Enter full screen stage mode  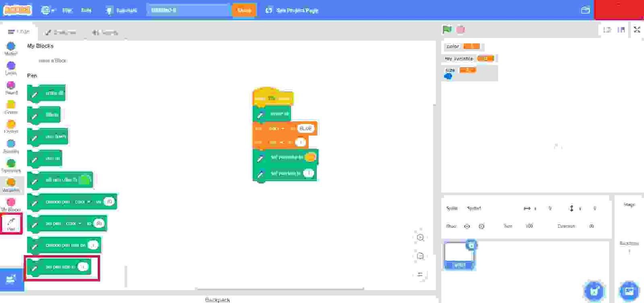[x=637, y=30]
